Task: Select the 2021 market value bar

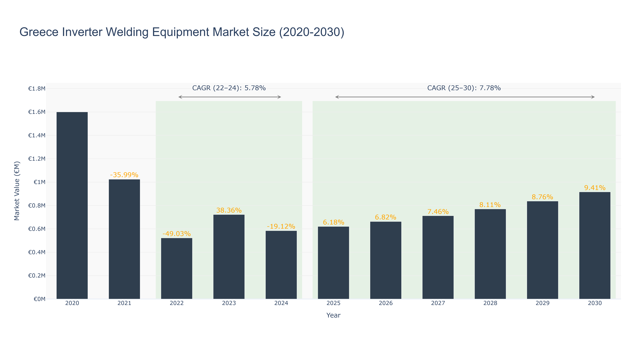Action: [x=124, y=239]
